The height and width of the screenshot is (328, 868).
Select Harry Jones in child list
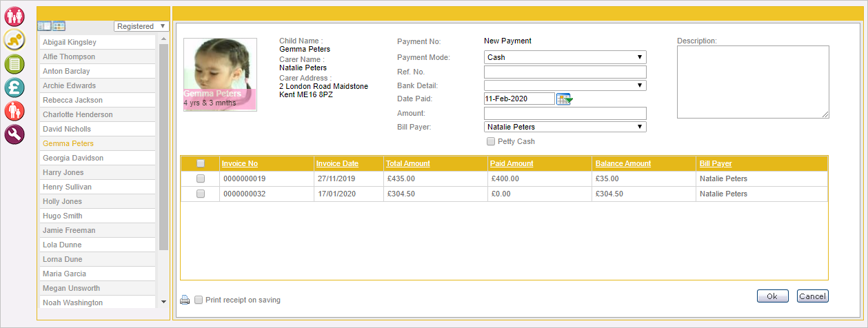pos(97,172)
